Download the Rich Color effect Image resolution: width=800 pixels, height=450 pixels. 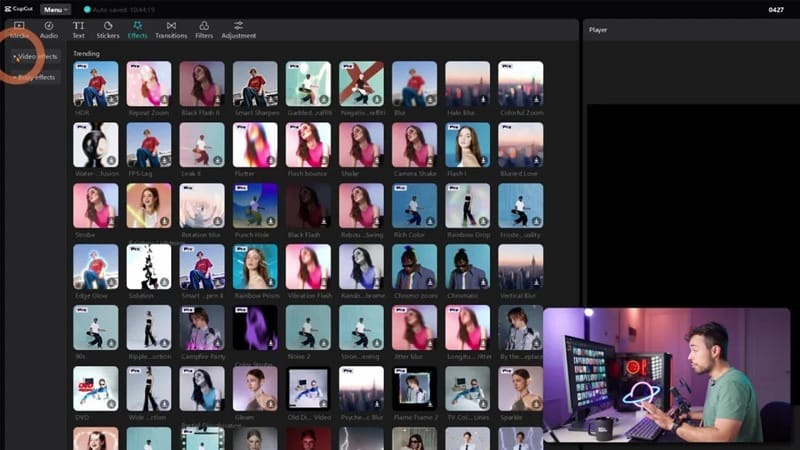pyautogui.click(x=430, y=221)
